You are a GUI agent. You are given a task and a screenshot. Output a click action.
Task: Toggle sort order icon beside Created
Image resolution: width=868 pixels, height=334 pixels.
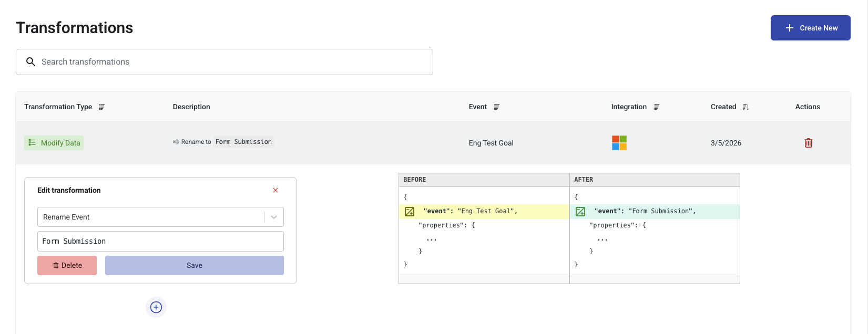click(x=746, y=107)
